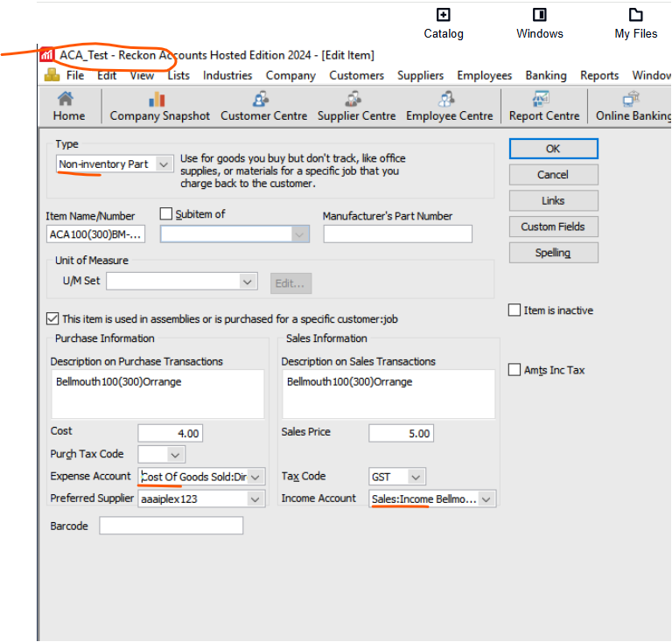672x642 pixels.
Task: Go to Home from the toolbar
Action: click(69, 107)
